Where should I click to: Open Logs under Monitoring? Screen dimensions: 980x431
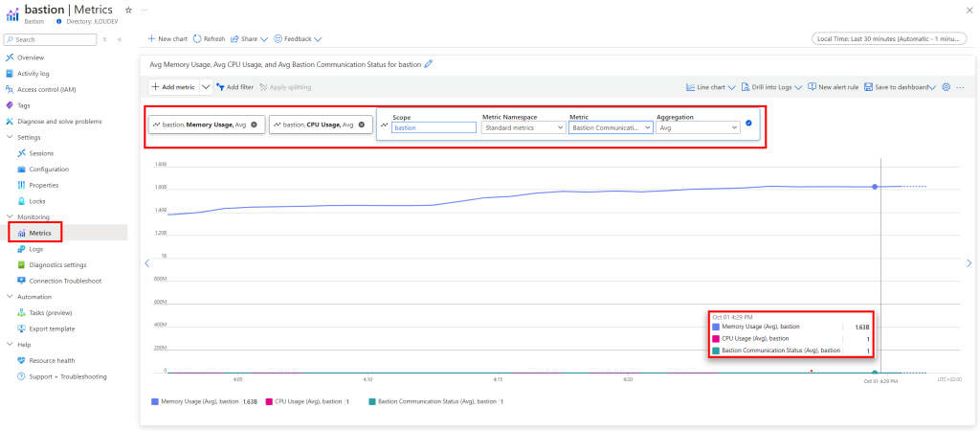coord(36,249)
